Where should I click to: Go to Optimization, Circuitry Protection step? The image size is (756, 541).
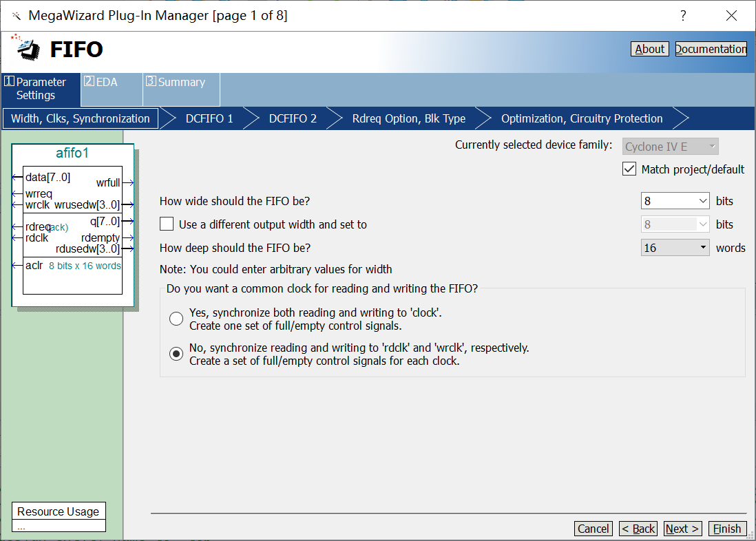tap(582, 118)
